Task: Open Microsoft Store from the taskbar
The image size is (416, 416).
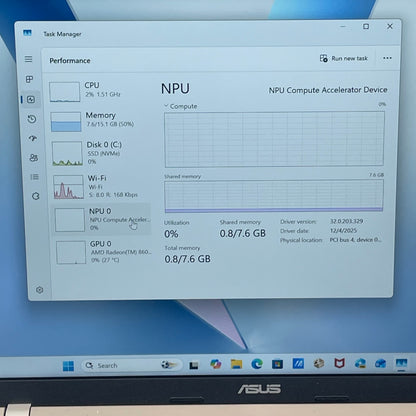Action: pyautogui.click(x=277, y=364)
